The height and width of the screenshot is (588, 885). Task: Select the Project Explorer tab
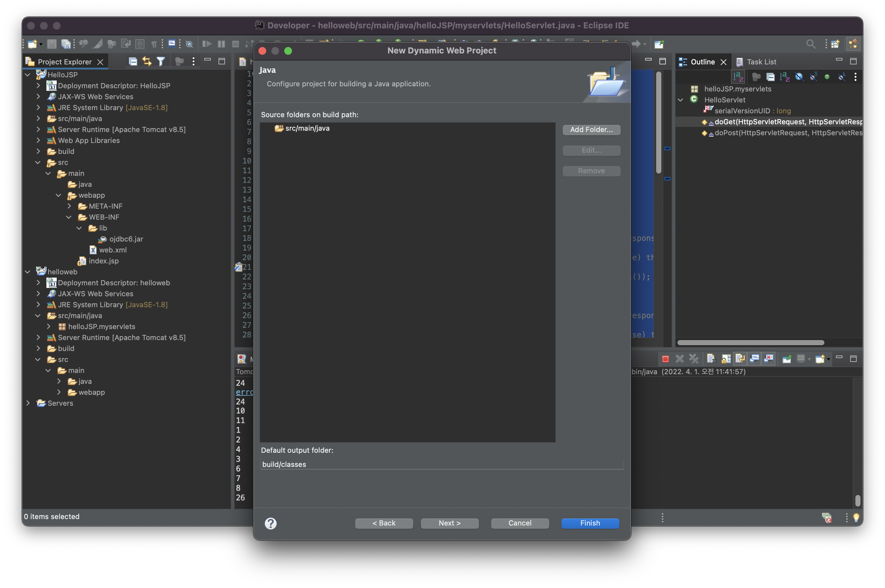(64, 62)
